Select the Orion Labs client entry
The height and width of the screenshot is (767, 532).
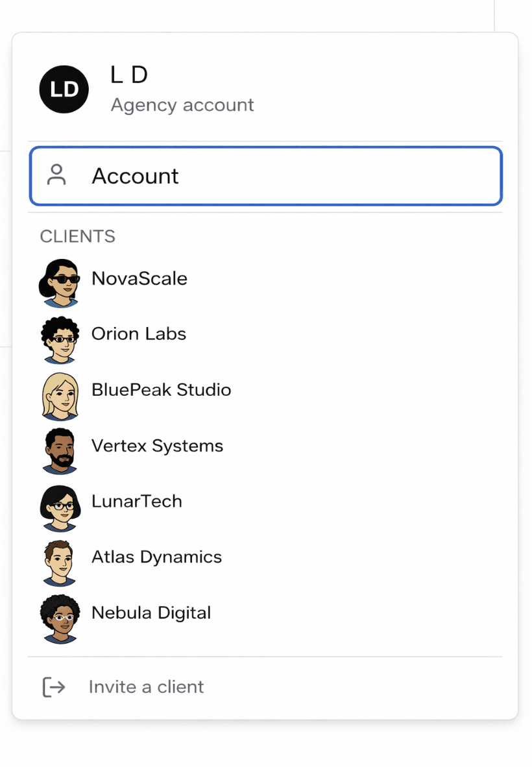[x=138, y=334]
